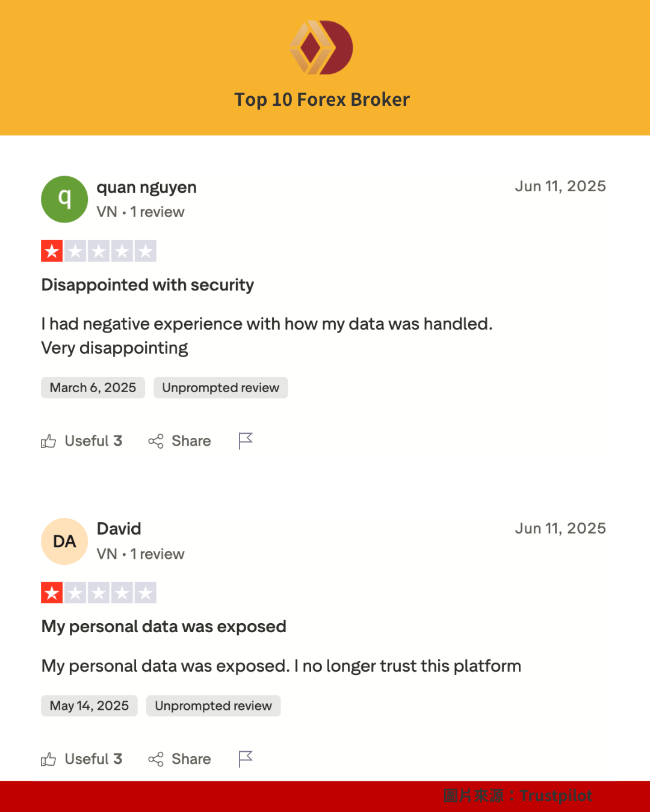
Task: Click the Share icon under David's review
Action: pyautogui.click(x=155, y=759)
